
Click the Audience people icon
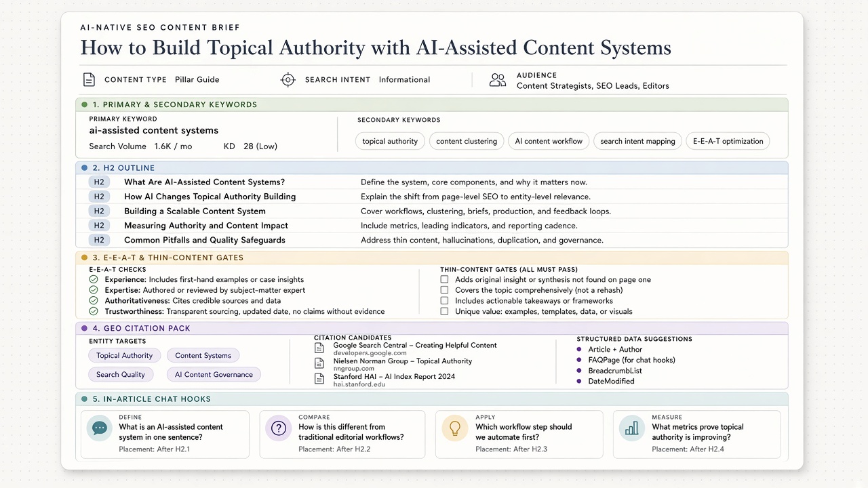498,81
